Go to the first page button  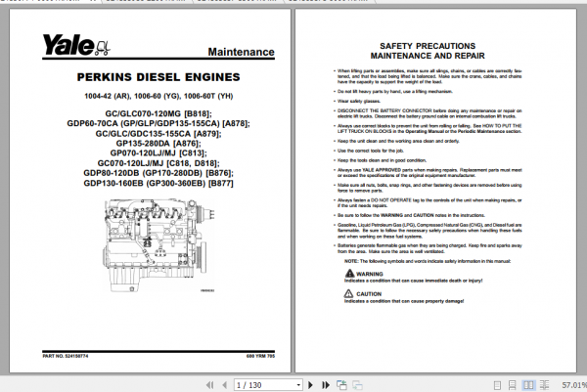[209, 385]
